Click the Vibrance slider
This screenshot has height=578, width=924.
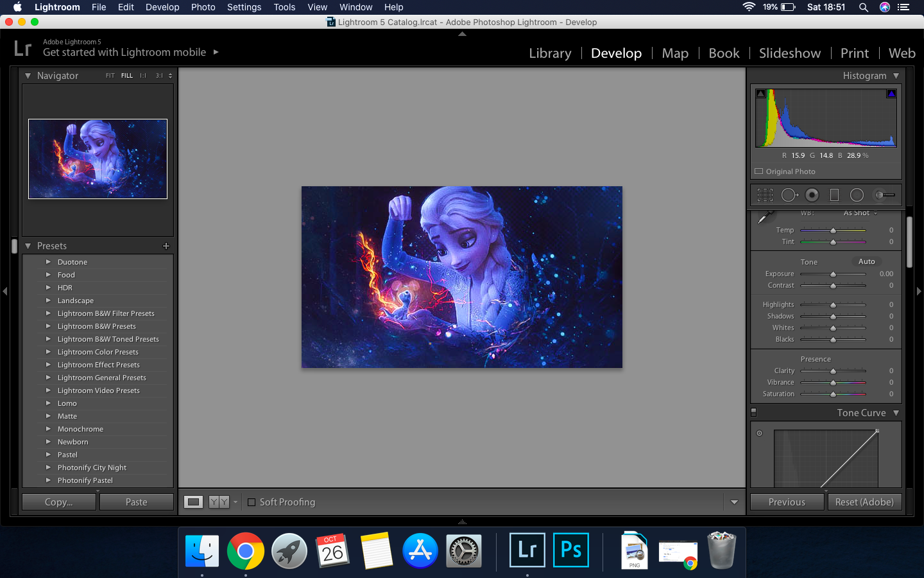click(x=833, y=383)
